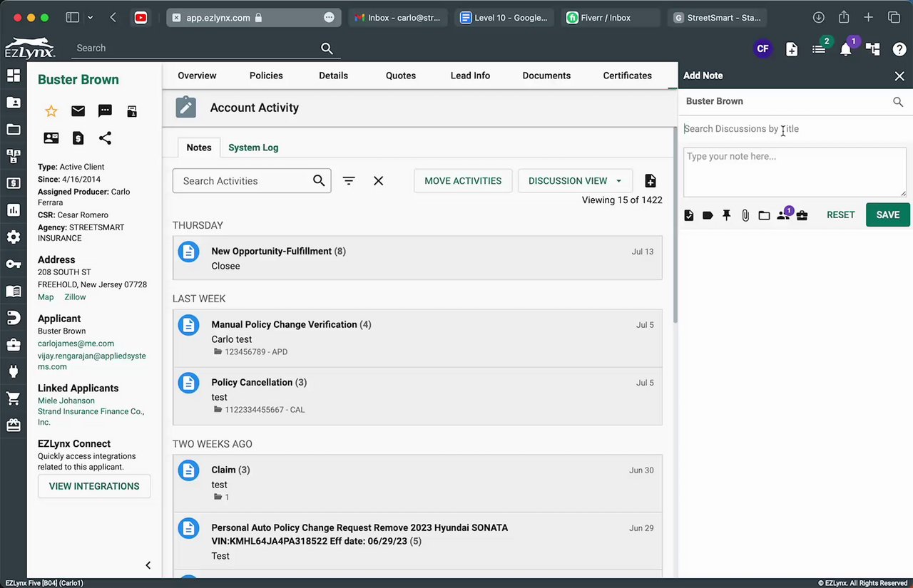The image size is (913, 588).
Task: Open the CF user avatar menu
Action: coord(763,48)
